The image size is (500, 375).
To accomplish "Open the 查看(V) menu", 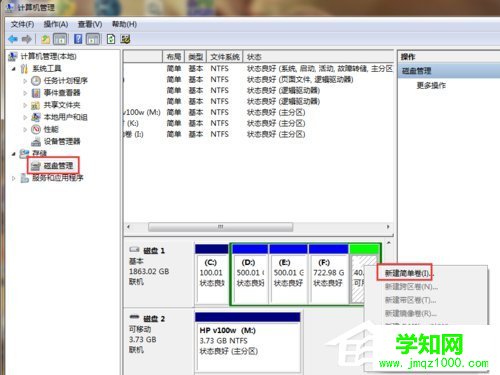I will pyautogui.click(x=90, y=24).
